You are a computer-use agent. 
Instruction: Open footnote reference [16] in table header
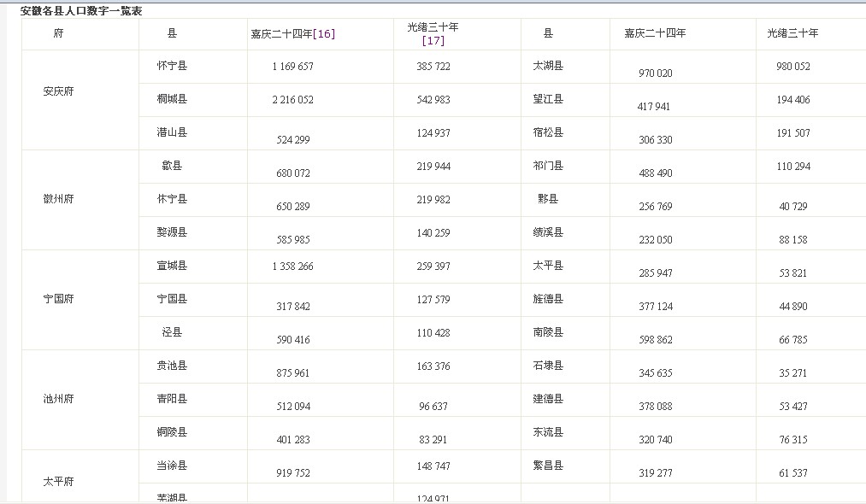(x=324, y=34)
